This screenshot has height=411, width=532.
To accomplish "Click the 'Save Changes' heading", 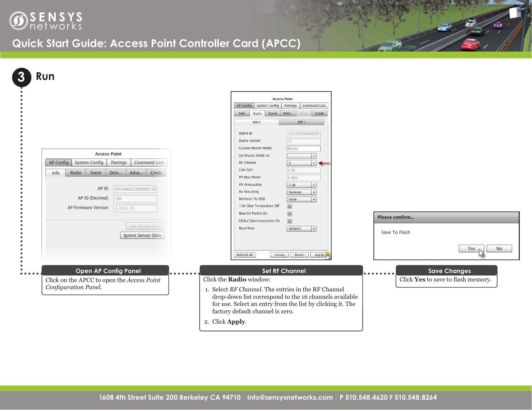I will [450, 271].
